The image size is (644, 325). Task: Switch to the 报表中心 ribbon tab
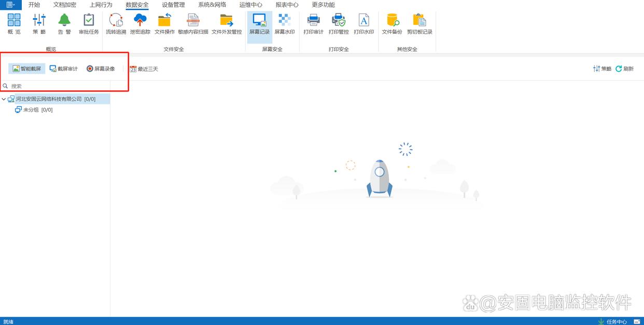point(287,5)
